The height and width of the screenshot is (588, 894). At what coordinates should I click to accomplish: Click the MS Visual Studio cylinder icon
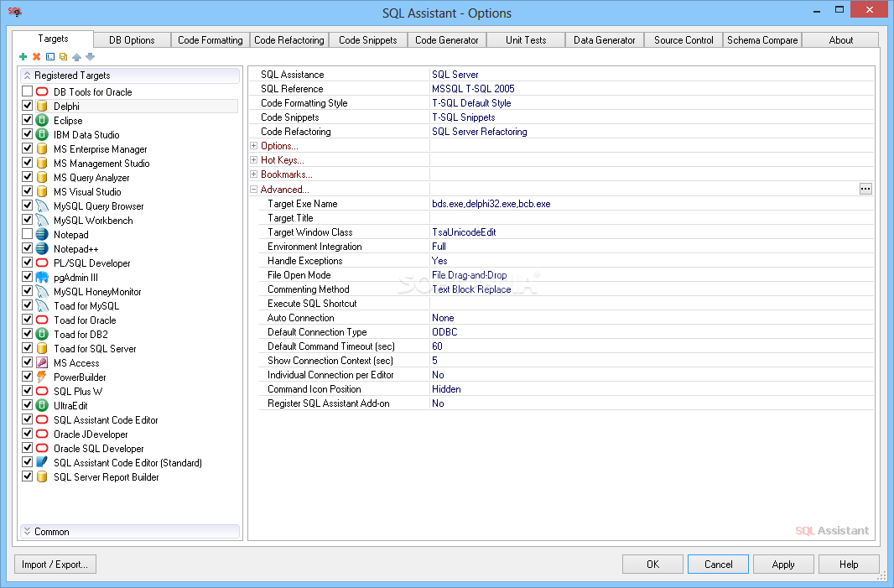coord(42,191)
